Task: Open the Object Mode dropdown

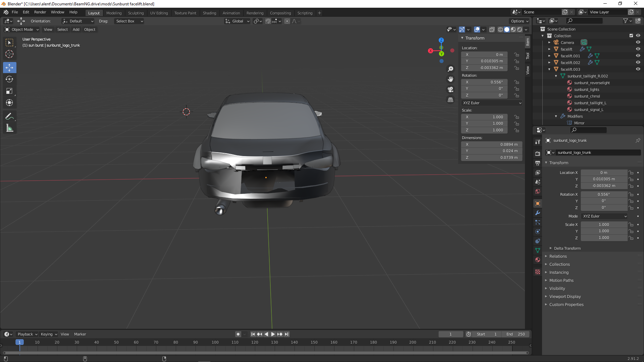Action: tap(22, 29)
